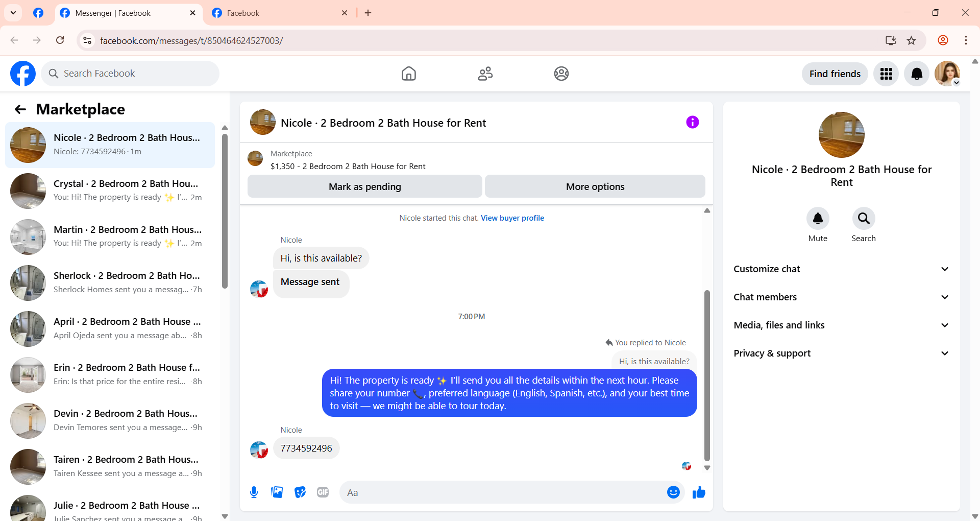Open Tairen's conversation in the list
Image resolution: width=980 pixels, height=521 pixels.
(x=110, y=467)
